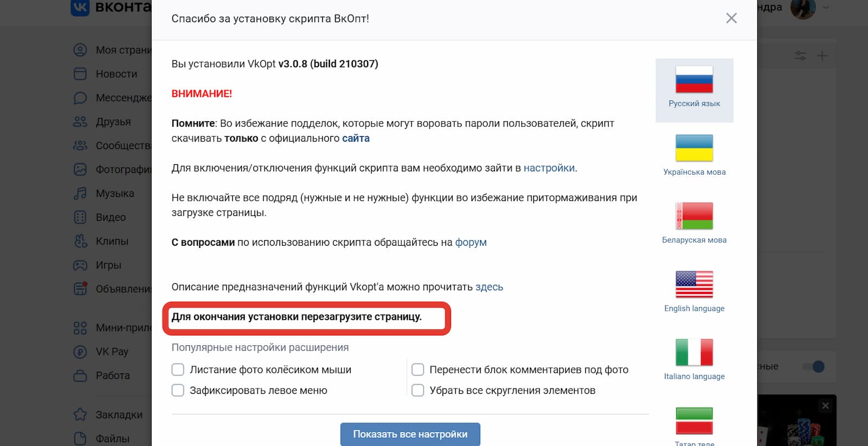
Task: Click the plus icon at the top right panel
Action: (822, 55)
